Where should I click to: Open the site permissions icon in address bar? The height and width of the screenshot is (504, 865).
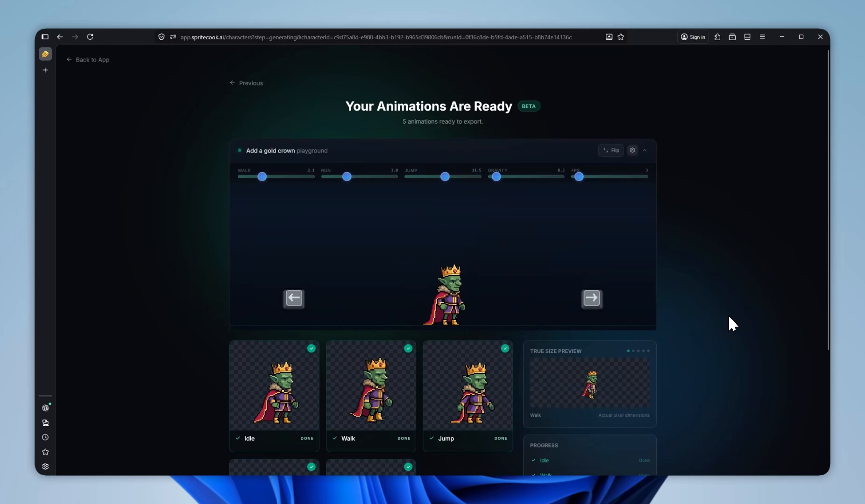(173, 37)
